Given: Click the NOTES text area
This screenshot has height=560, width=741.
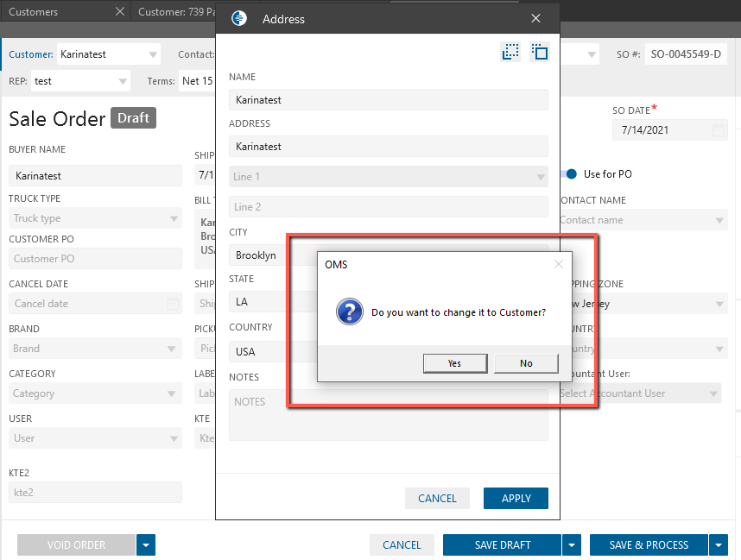Looking at the screenshot, I should pyautogui.click(x=389, y=415).
